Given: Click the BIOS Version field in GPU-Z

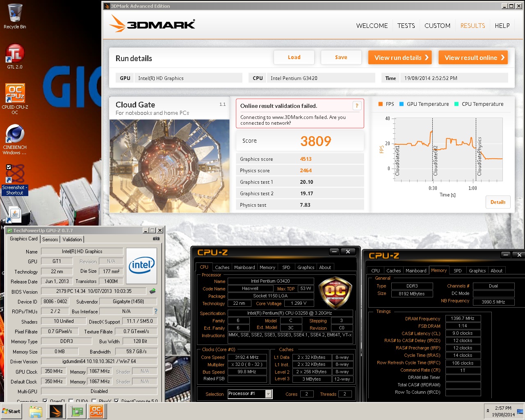Looking at the screenshot, I should pos(94,291).
